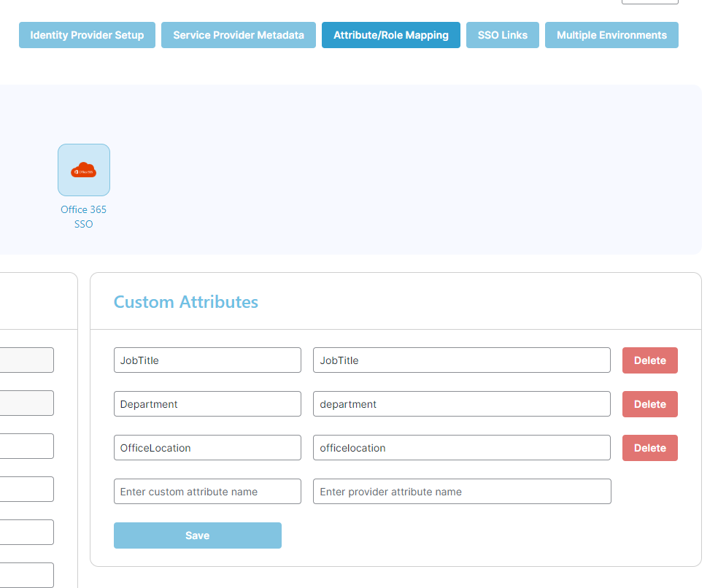Select the Attribute/Role Mapping tab

pos(390,34)
